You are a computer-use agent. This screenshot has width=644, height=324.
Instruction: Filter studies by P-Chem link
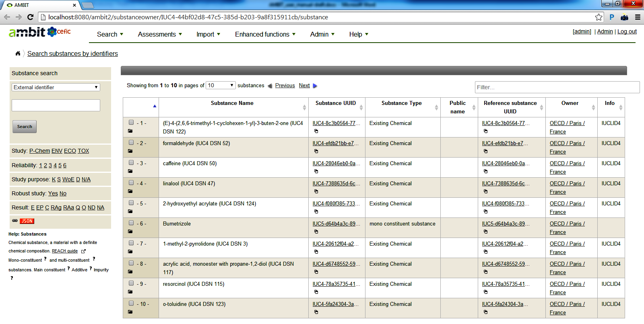[x=39, y=151]
